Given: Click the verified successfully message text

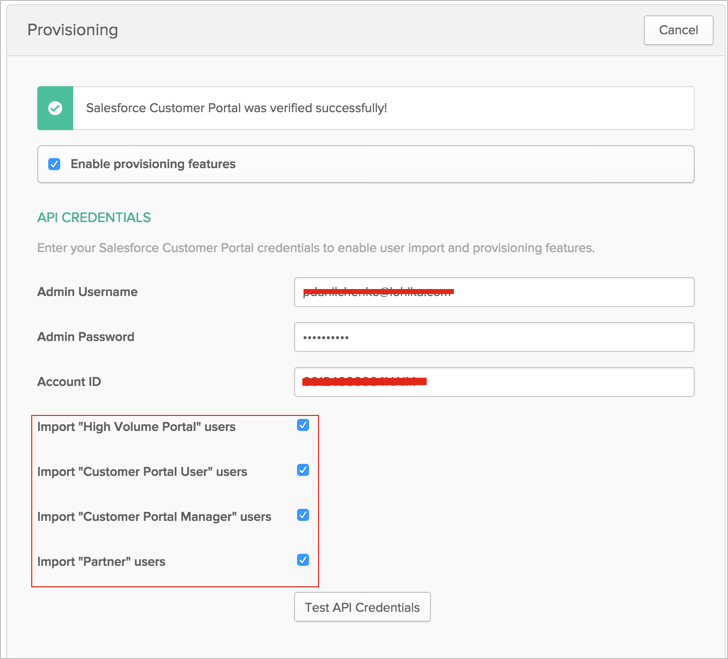Looking at the screenshot, I should point(236,108).
